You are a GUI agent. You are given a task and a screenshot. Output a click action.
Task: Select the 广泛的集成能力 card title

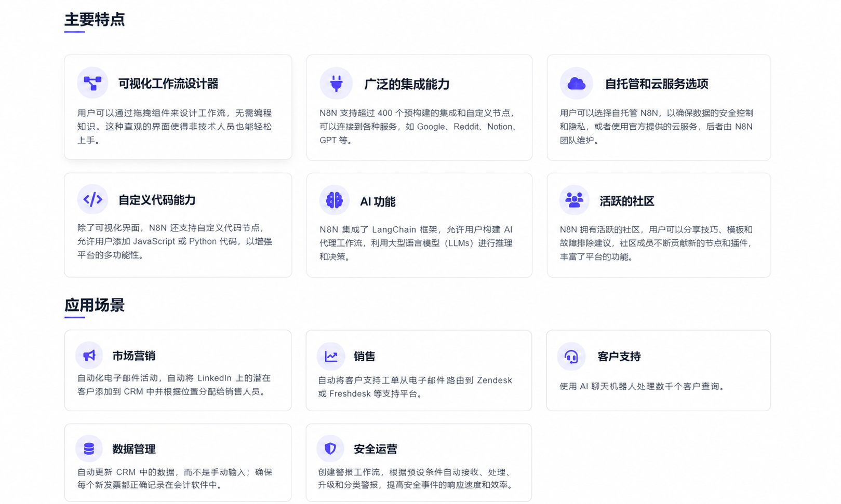(407, 84)
